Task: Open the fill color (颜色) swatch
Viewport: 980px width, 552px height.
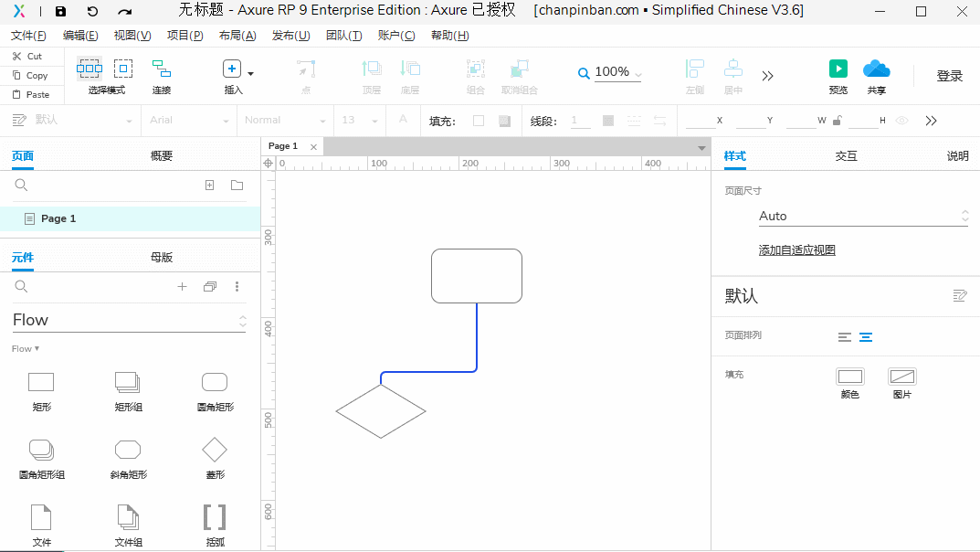Action: [x=849, y=377]
